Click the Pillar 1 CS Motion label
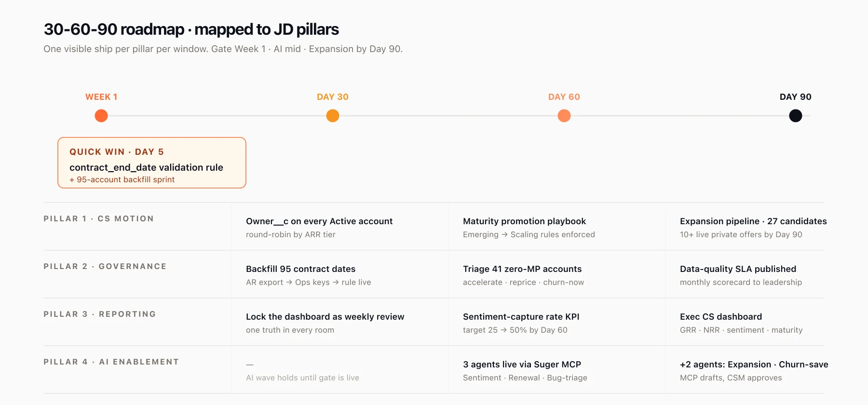This screenshot has width=868, height=405. (99, 219)
